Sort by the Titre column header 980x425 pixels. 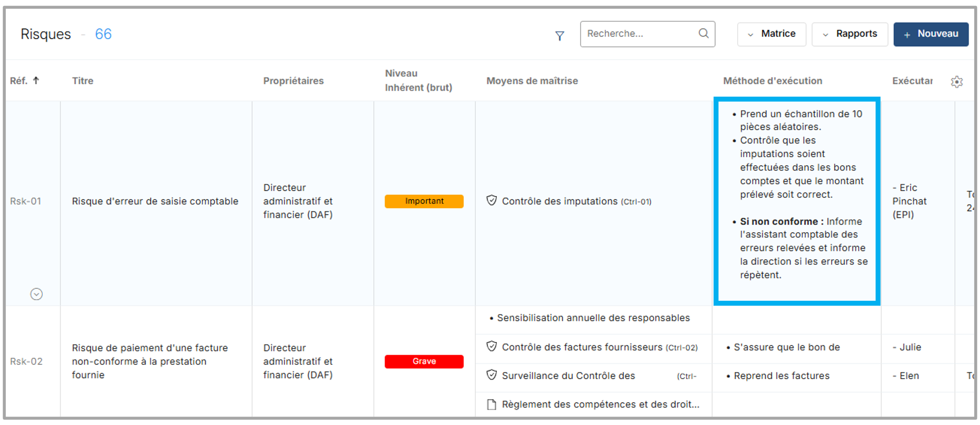point(83,81)
